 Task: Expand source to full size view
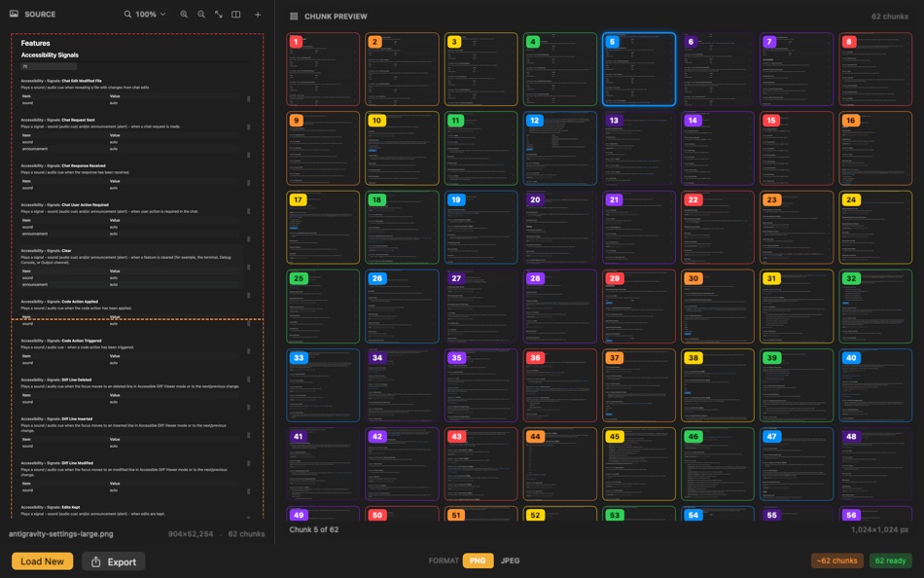tap(219, 14)
